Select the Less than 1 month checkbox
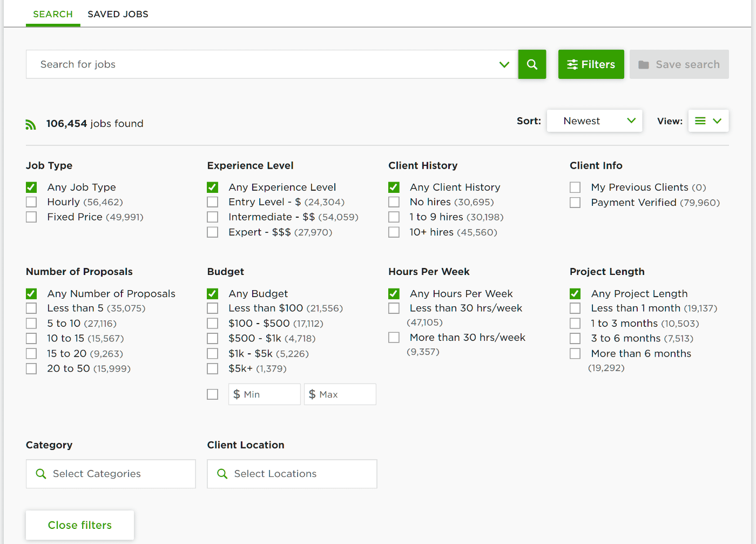Image resolution: width=756 pixels, height=544 pixels. point(575,308)
